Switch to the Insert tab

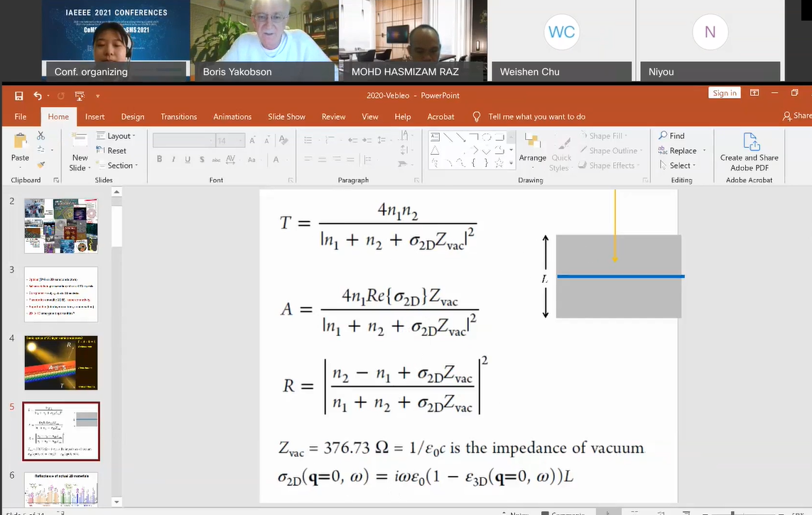coord(94,117)
